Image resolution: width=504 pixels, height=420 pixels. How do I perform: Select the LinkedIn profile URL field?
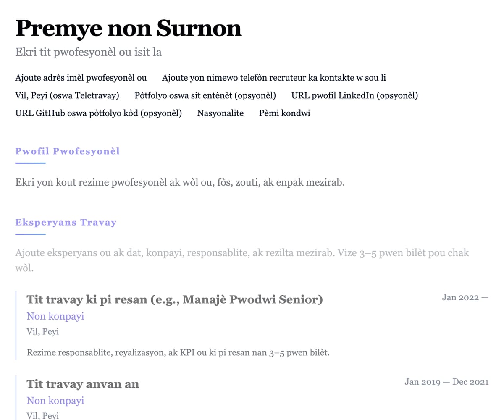coord(354,95)
